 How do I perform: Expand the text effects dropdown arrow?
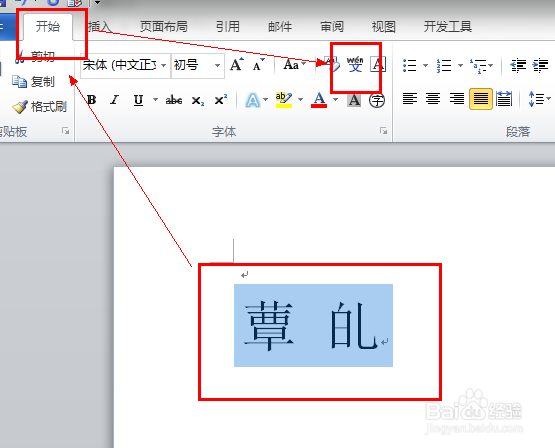pos(265,99)
